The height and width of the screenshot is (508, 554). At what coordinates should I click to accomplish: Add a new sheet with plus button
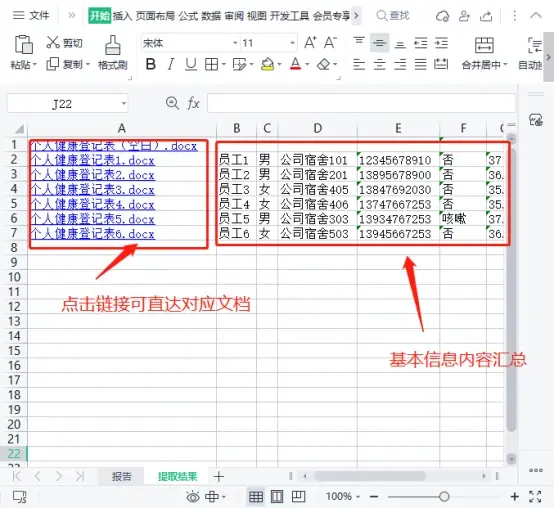coord(219,477)
